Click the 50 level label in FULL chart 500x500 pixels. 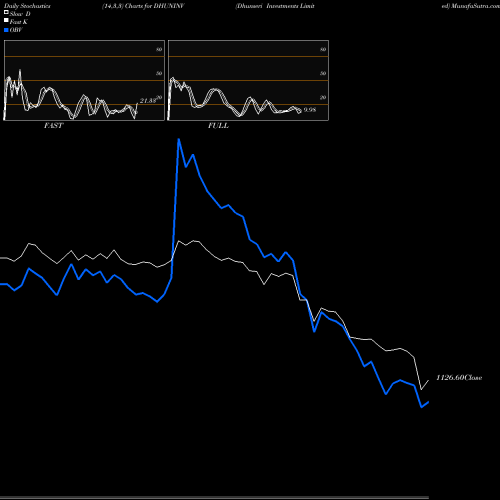point(323,73)
